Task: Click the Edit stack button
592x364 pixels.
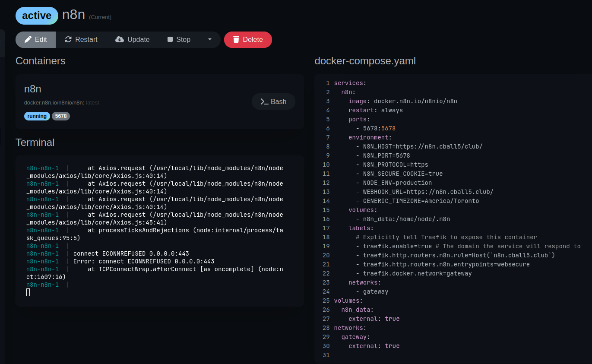Action: click(36, 40)
